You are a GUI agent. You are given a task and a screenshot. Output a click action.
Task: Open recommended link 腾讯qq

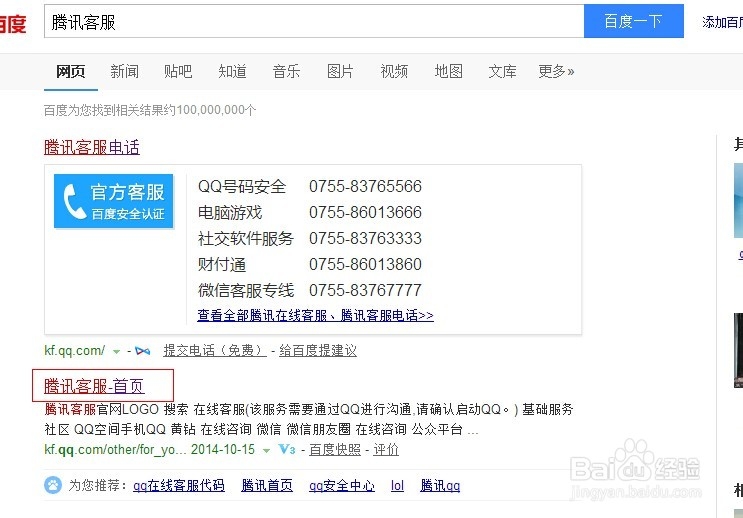click(440, 485)
